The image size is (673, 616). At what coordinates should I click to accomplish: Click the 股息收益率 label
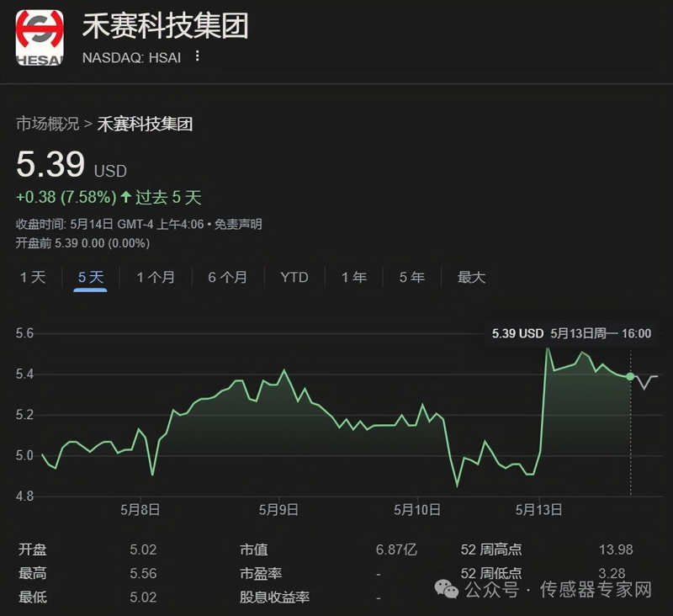(x=274, y=597)
